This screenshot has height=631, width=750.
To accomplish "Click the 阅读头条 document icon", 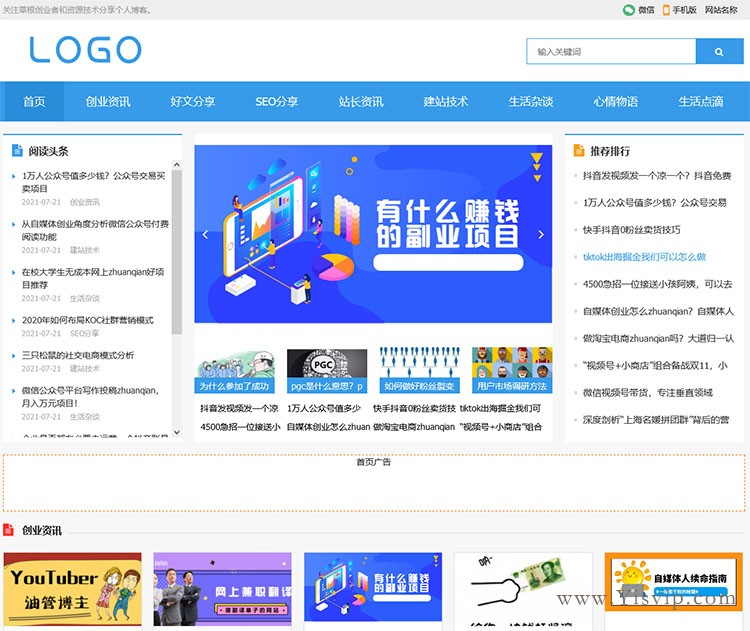I will pos(17,150).
